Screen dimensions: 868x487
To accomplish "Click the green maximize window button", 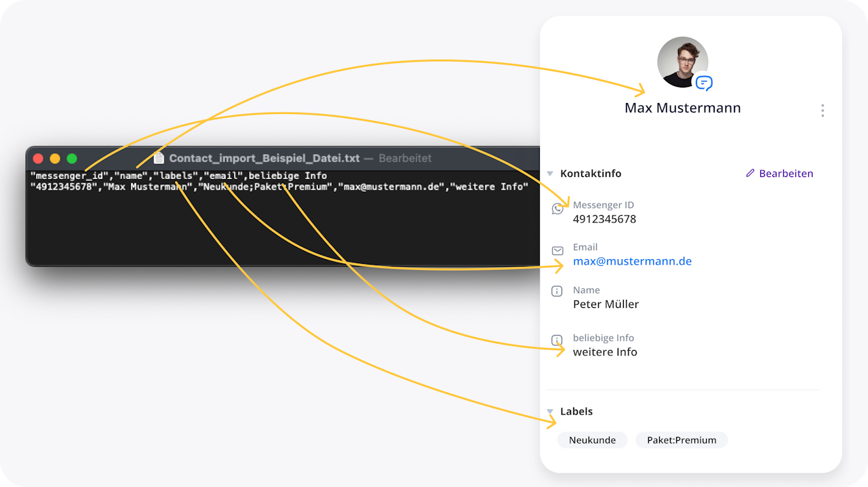I will point(72,159).
